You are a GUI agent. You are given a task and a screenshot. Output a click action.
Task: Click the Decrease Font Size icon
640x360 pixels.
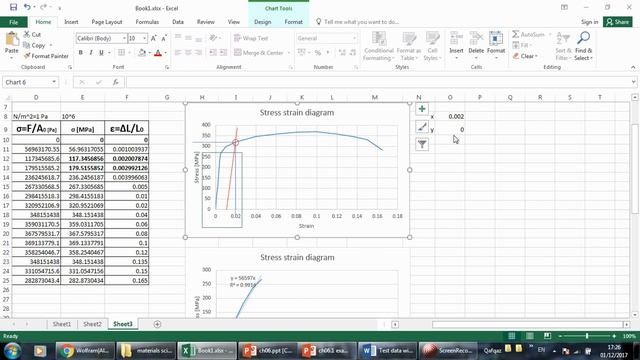click(x=164, y=38)
